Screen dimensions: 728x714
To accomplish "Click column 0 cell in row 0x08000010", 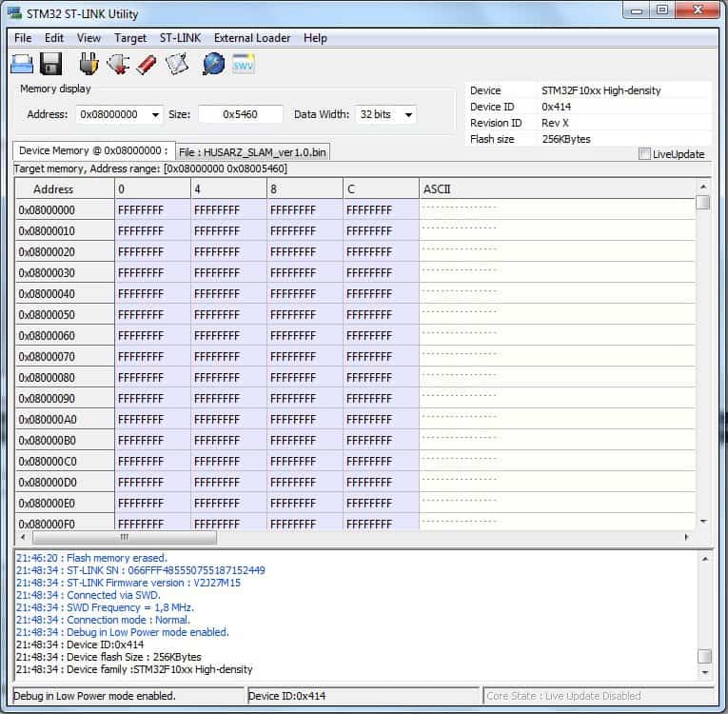I will pyautogui.click(x=153, y=231).
